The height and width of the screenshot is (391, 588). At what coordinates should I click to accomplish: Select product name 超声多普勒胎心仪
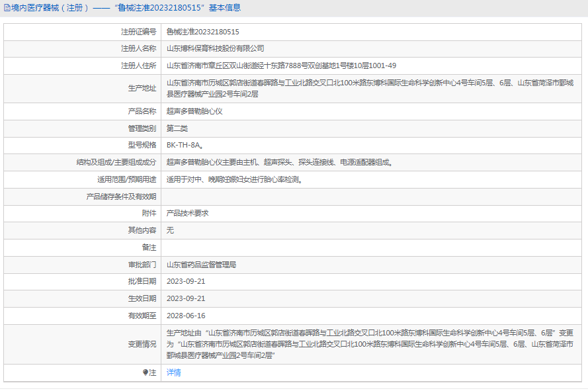(x=194, y=111)
